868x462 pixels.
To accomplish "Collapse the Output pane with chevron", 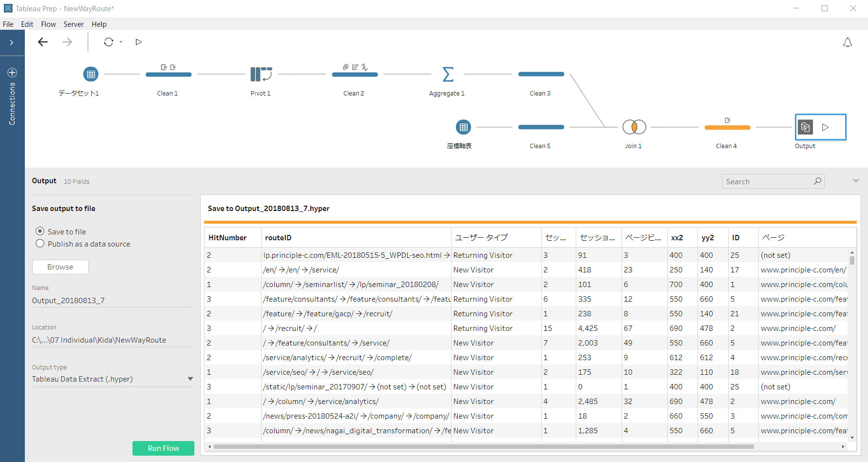I will pyautogui.click(x=856, y=181).
